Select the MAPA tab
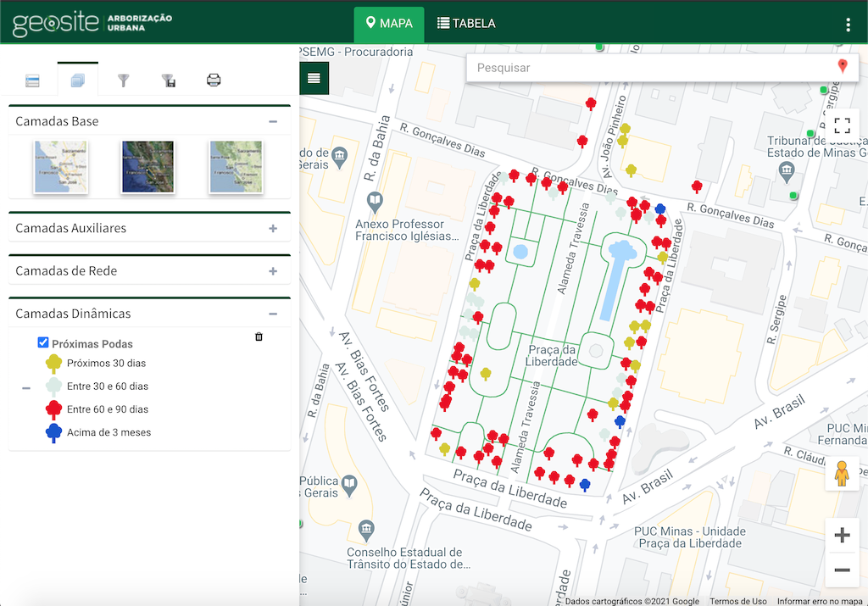The height and width of the screenshot is (606, 868). 388,24
